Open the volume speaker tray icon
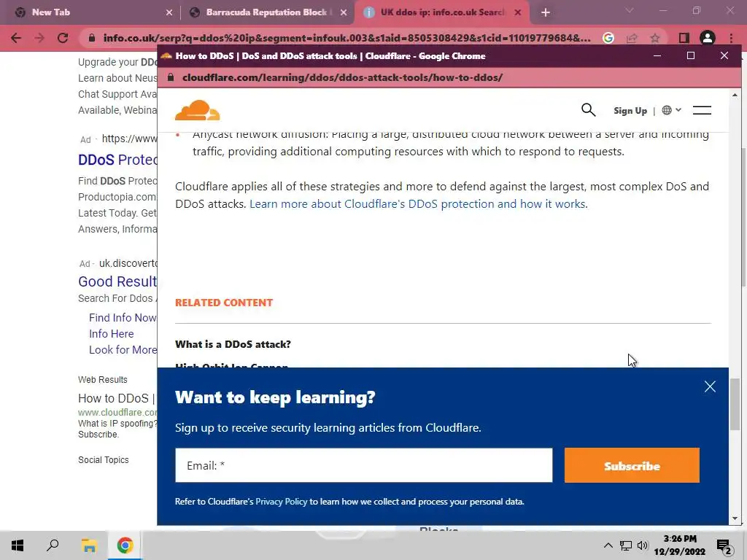The height and width of the screenshot is (560, 747). (x=643, y=545)
